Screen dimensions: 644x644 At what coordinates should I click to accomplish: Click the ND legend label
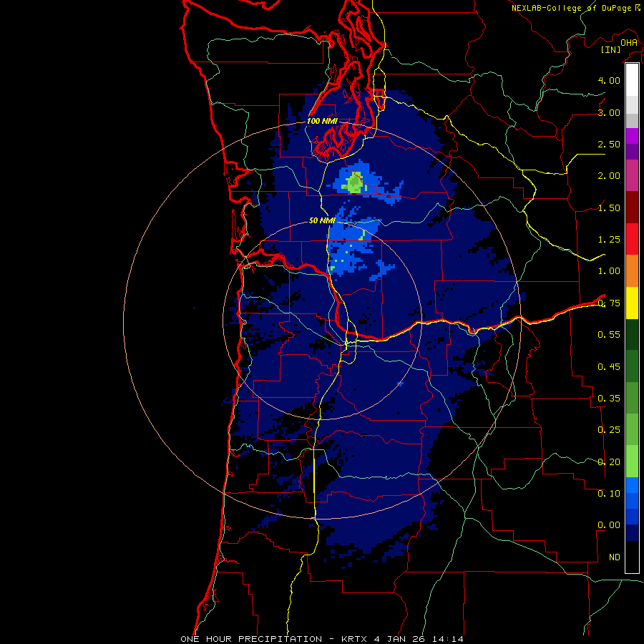coord(615,557)
